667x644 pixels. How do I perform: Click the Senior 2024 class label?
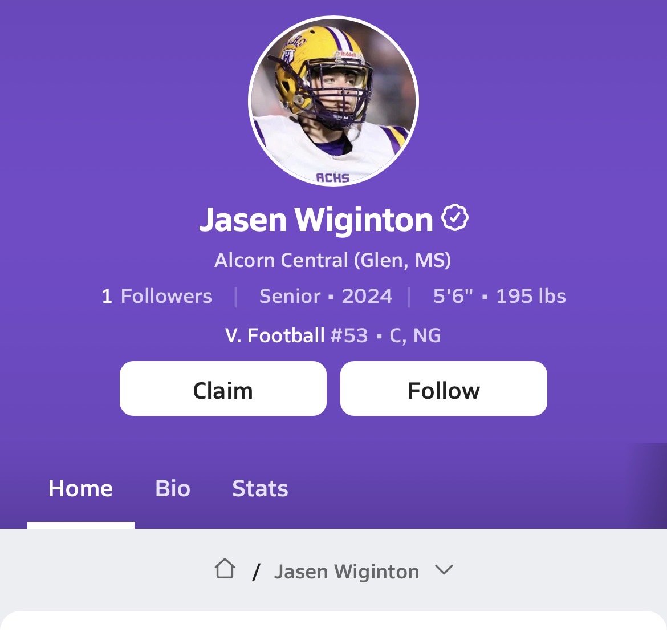click(326, 296)
